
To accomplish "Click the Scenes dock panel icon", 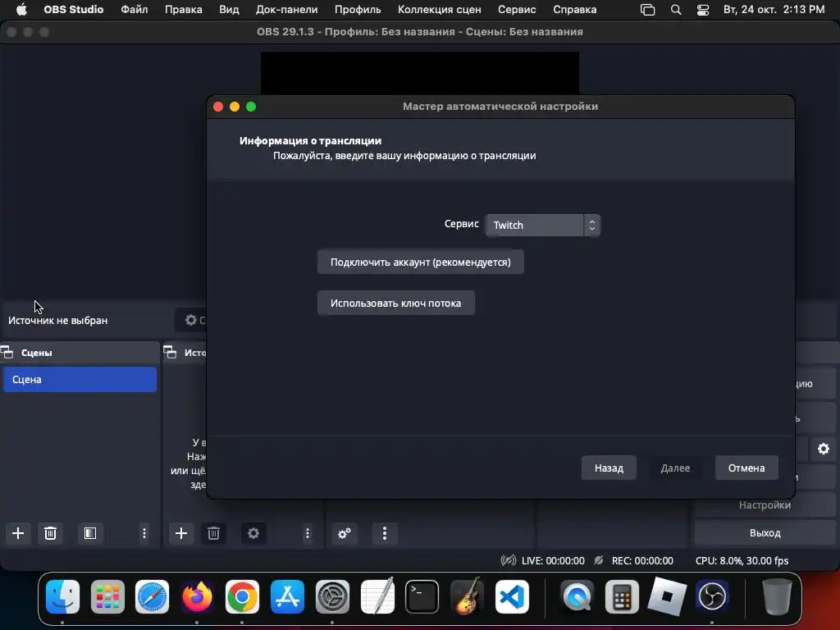I will pyautogui.click(x=7, y=353).
